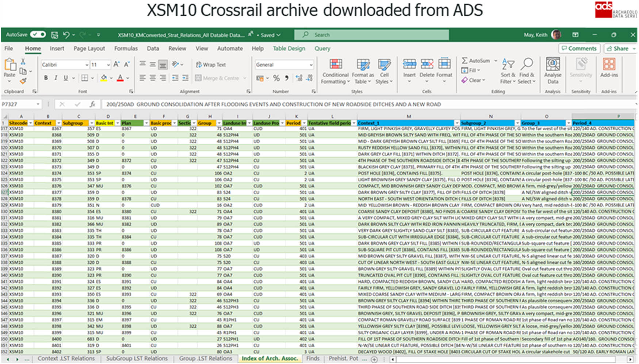Apply percent number style
Viewport: 639px width, 364px height.
point(276,78)
